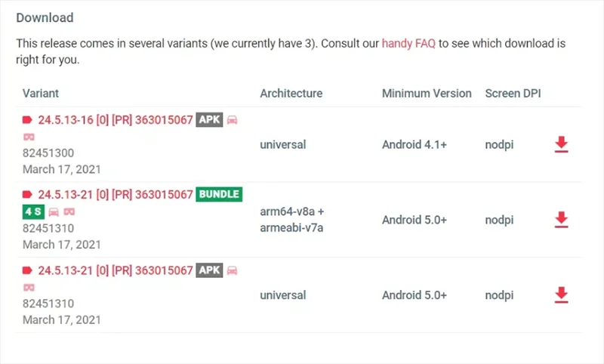Click the APK badge in the third row
Viewport: 604px width, 364px height.
pos(209,270)
